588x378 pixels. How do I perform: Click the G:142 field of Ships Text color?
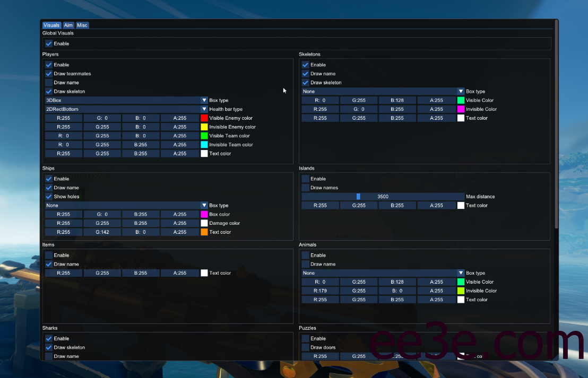coord(102,232)
